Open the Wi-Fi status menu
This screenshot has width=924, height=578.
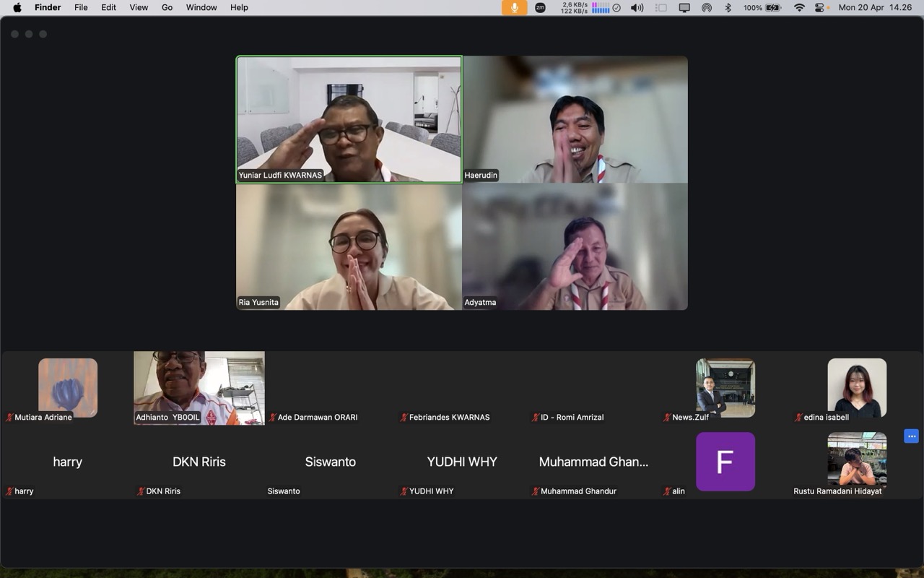(799, 7)
